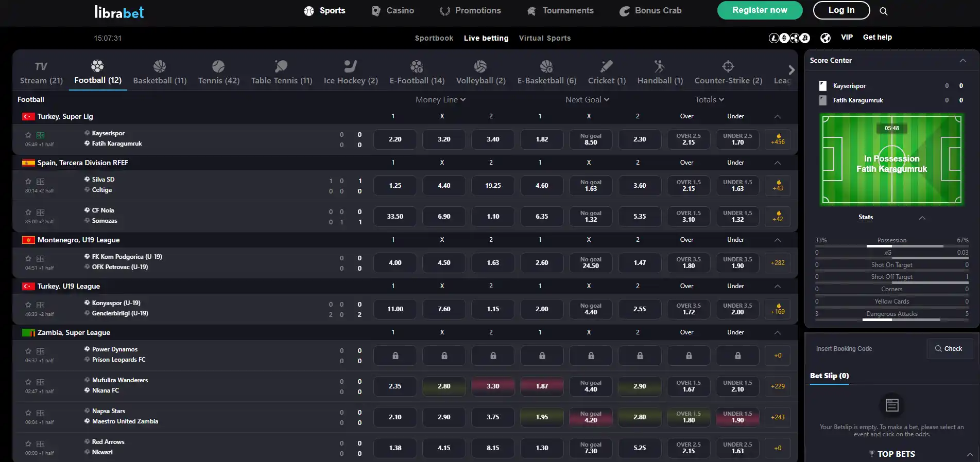The width and height of the screenshot is (980, 462).
Task: Open scoreboard icon for Silva SD match
Action: click(x=40, y=182)
